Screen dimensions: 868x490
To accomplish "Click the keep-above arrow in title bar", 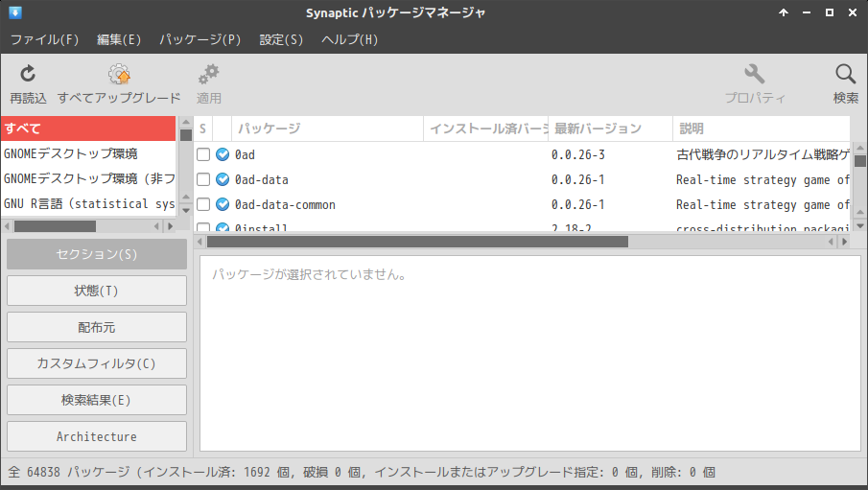I will point(784,12).
